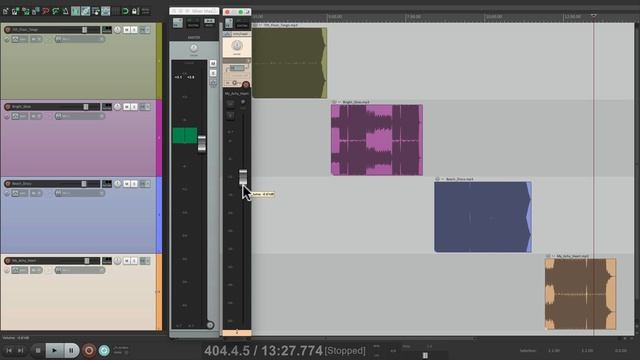This screenshot has height=360, width=640.
Task: Go to project start in the transport
Action: (9, 350)
